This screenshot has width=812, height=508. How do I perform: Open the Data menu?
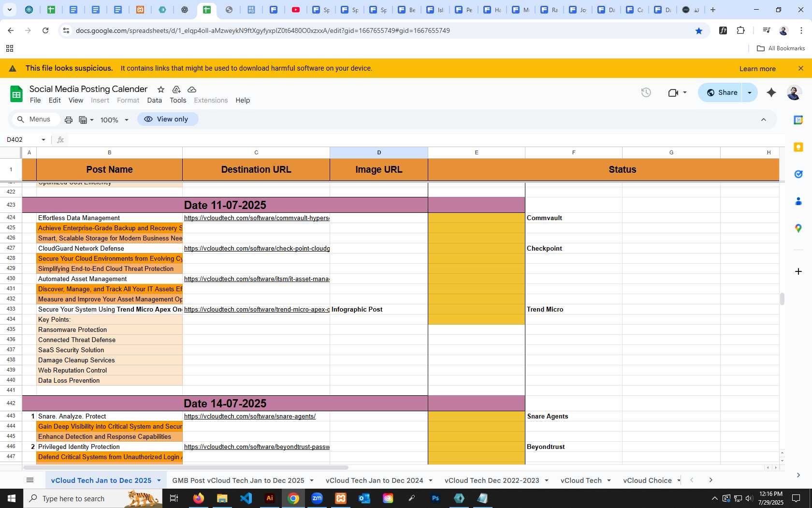click(x=155, y=100)
